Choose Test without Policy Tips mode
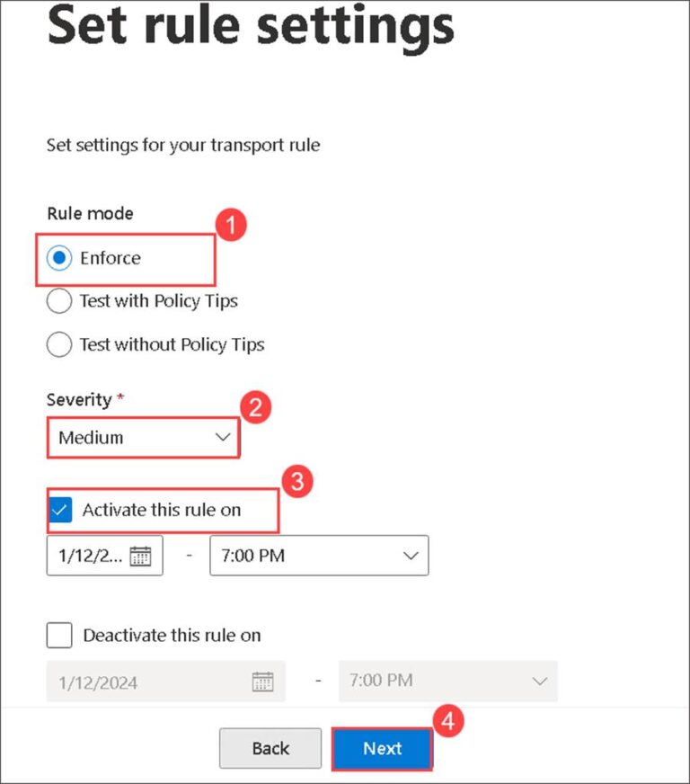 pyautogui.click(x=58, y=344)
